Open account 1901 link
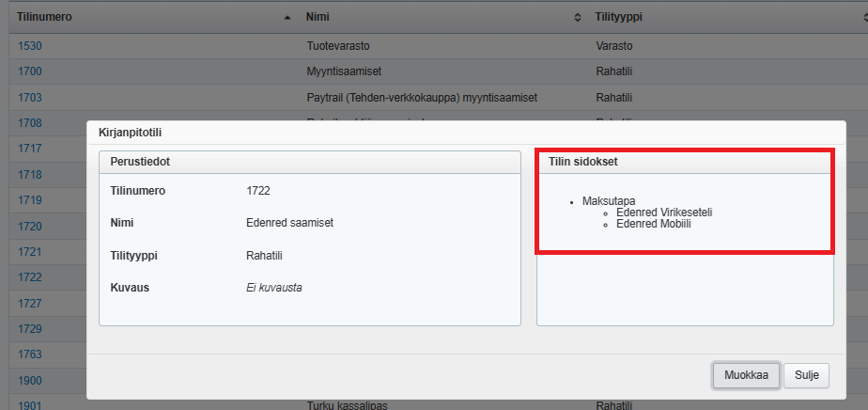The image size is (868, 410). click(29, 405)
